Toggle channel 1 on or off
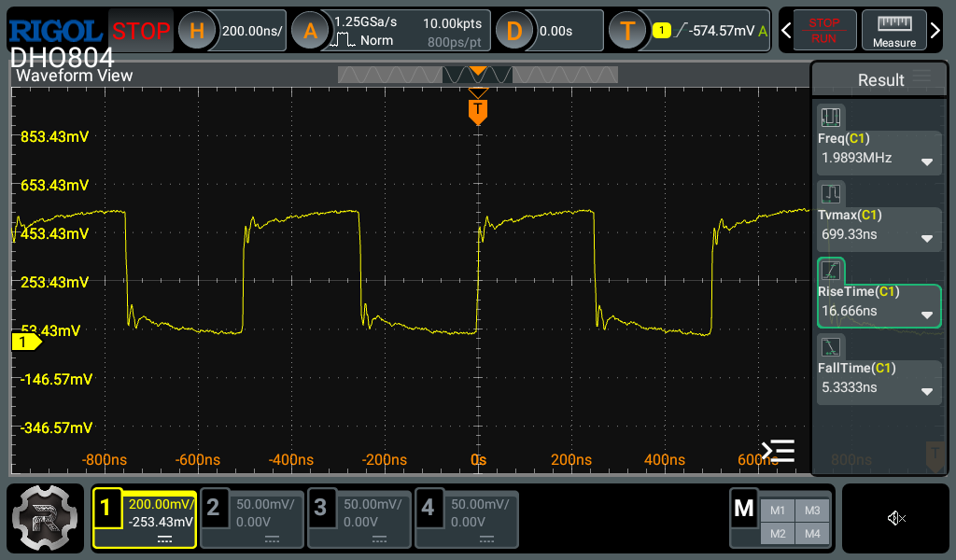 (x=145, y=518)
